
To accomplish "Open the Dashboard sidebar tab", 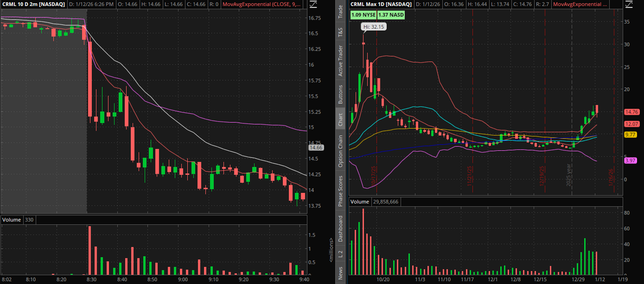I will pos(340,227).
